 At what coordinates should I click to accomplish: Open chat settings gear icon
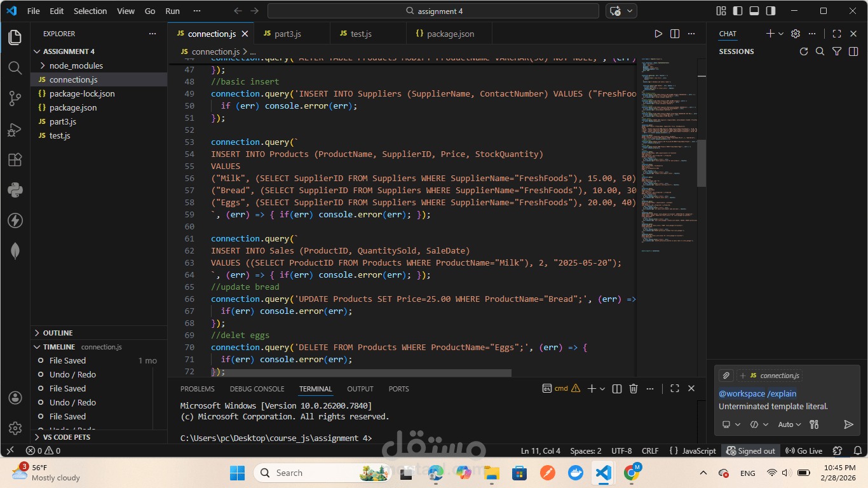[796, 34]
